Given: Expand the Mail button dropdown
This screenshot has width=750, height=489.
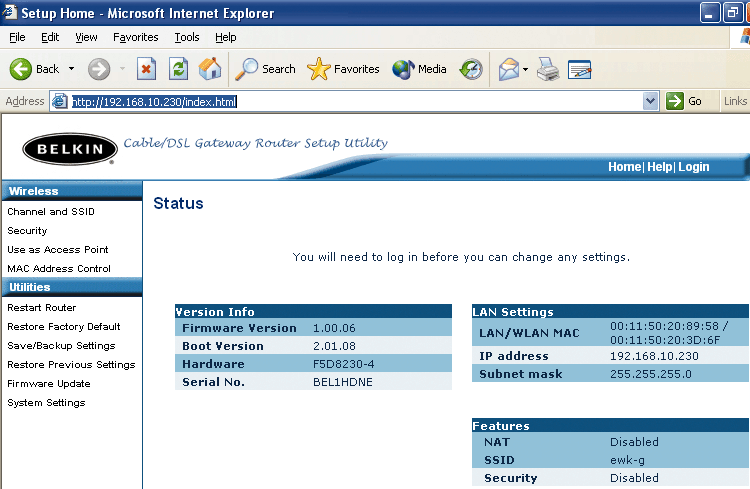Looking at the screenshot, I should (x=525, y=69).
